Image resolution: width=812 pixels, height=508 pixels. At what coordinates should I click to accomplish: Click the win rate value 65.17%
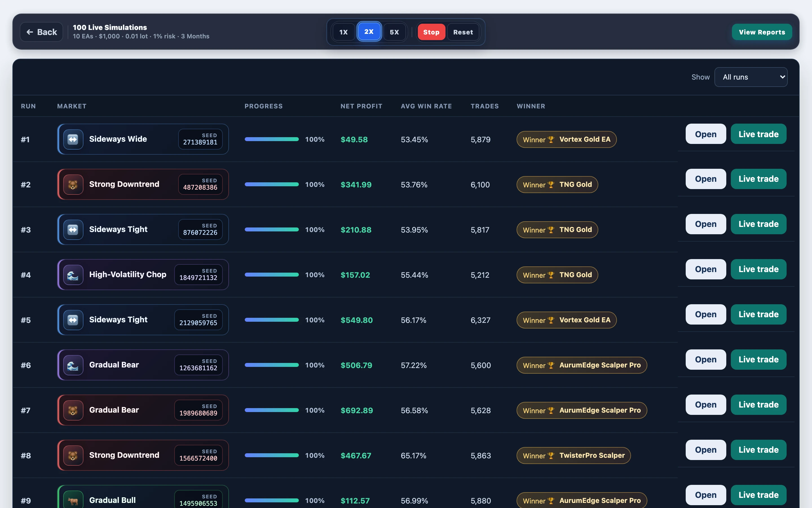(x=413, y=456)
